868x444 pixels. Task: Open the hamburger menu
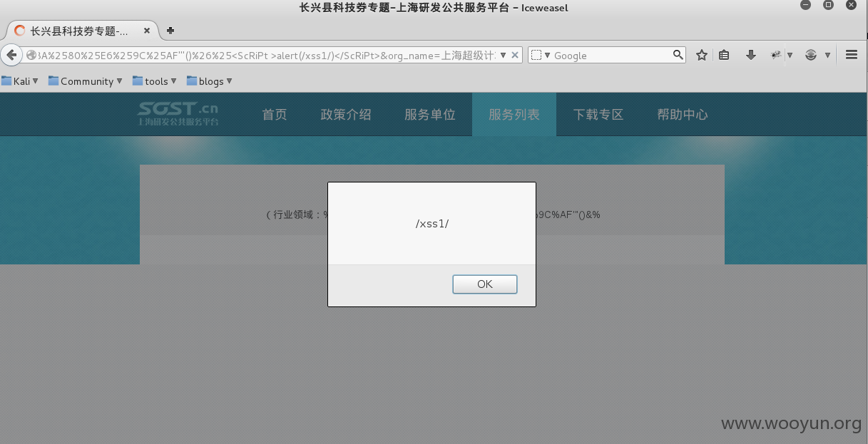click(851, 55)
